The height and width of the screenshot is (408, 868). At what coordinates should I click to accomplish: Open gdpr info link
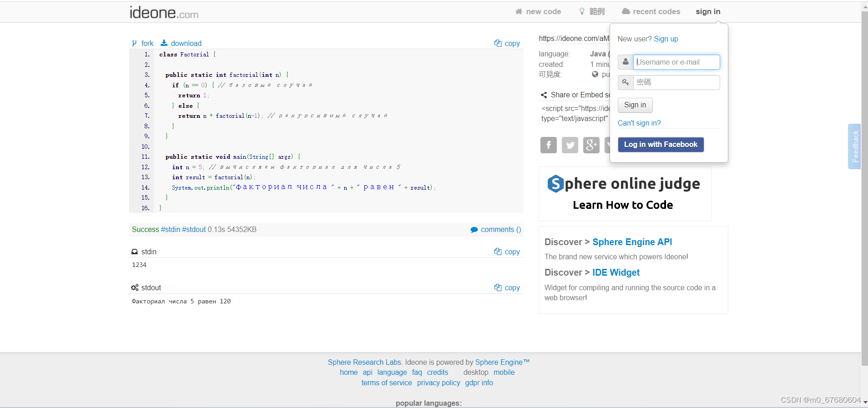479,383
